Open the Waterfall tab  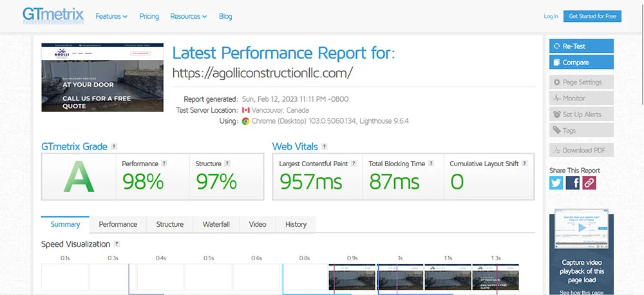216,224
